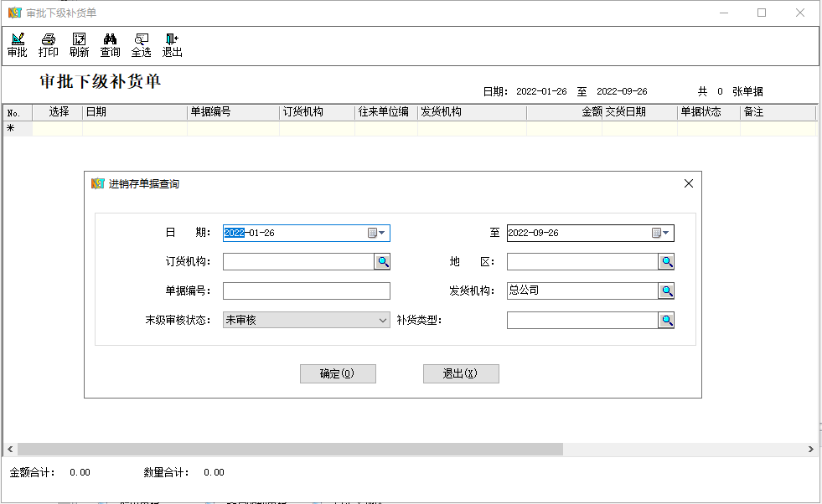Expand the end date 2022-09-26 picker
The image size is (822, 504).
pyautogui.click(x=662, y=234)
